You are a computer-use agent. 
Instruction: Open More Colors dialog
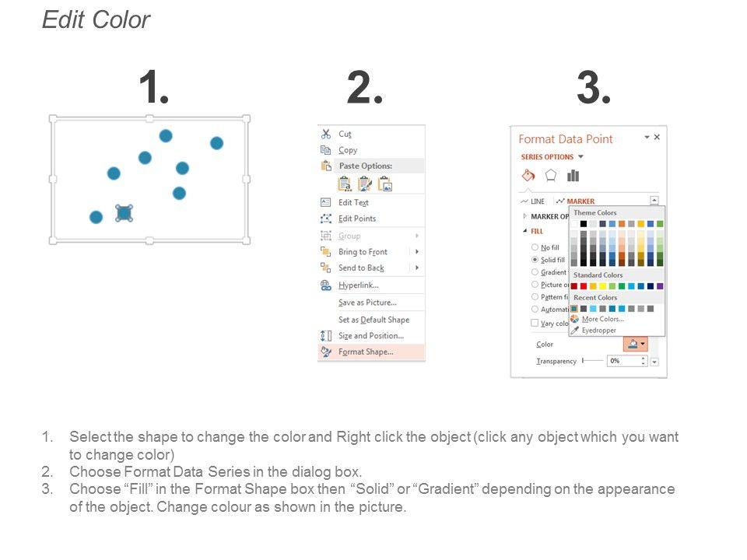pyautogui.click(x=601, y=319)
